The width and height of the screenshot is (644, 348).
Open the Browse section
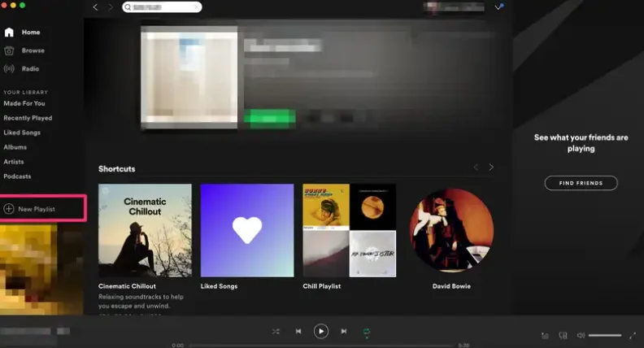[33, 50]
